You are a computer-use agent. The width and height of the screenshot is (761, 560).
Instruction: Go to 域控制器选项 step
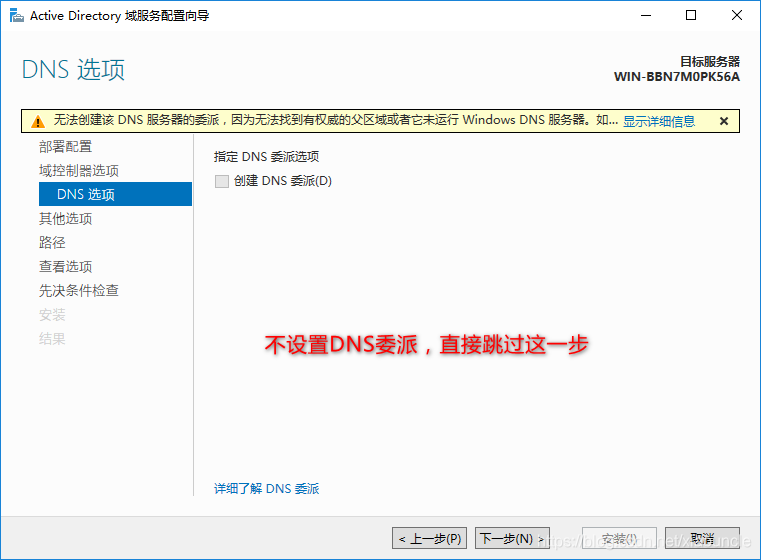(x=79, y=170)
